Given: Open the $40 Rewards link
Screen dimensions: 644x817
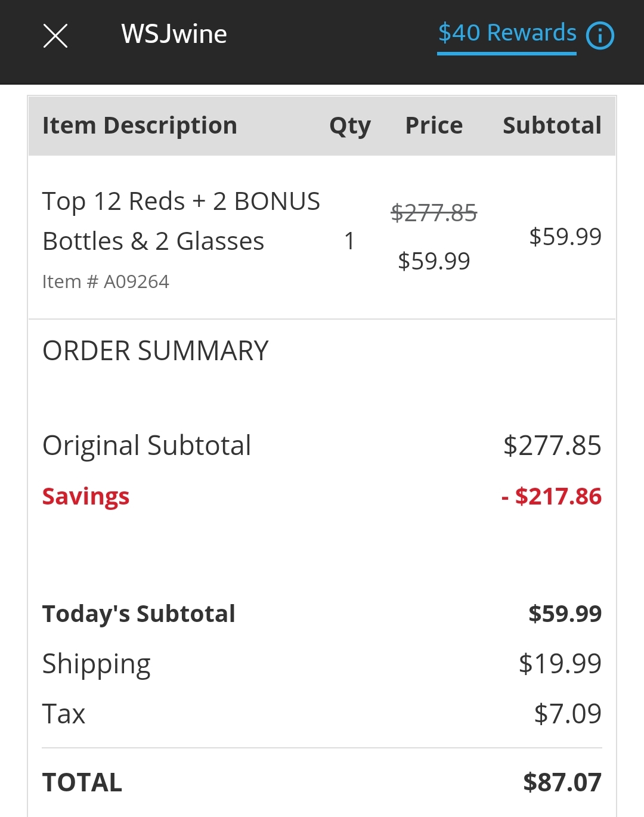Looking at the screenshot, I should point(507,33).
